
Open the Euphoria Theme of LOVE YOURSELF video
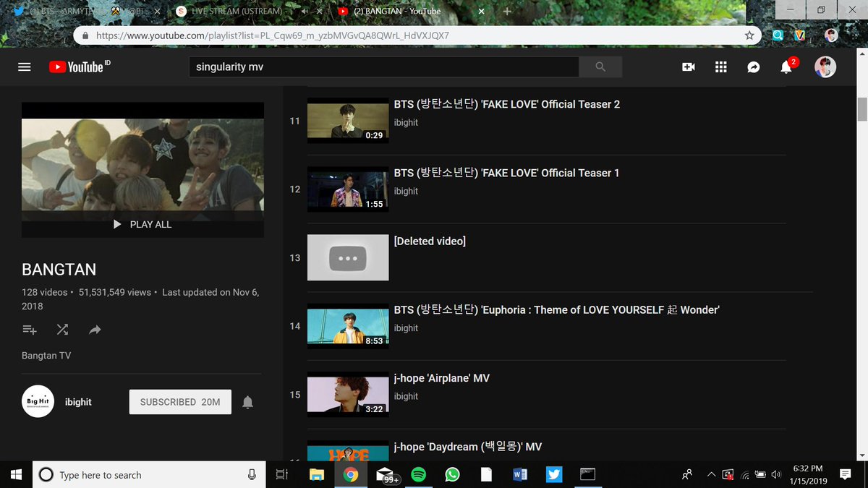[556, 309]
